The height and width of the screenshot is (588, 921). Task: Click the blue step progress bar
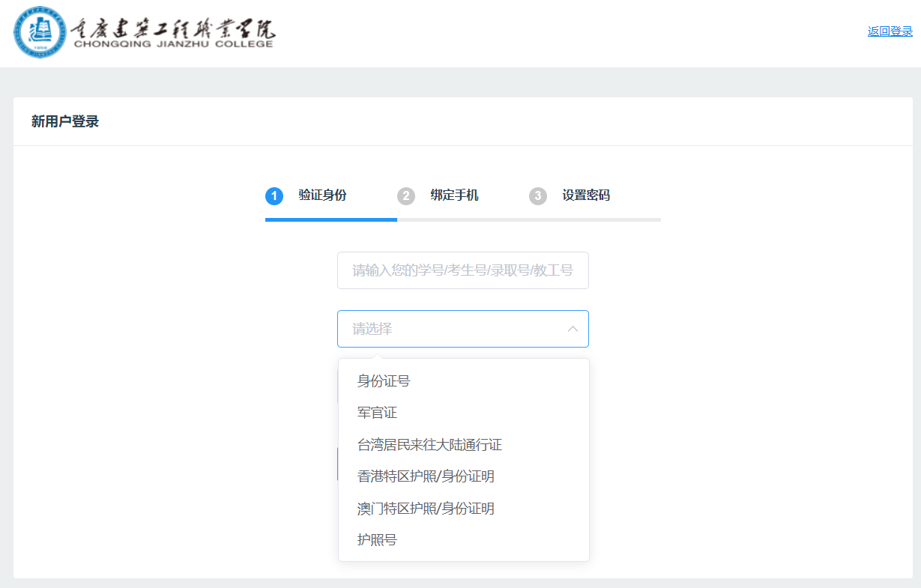[x=330, y=219]
